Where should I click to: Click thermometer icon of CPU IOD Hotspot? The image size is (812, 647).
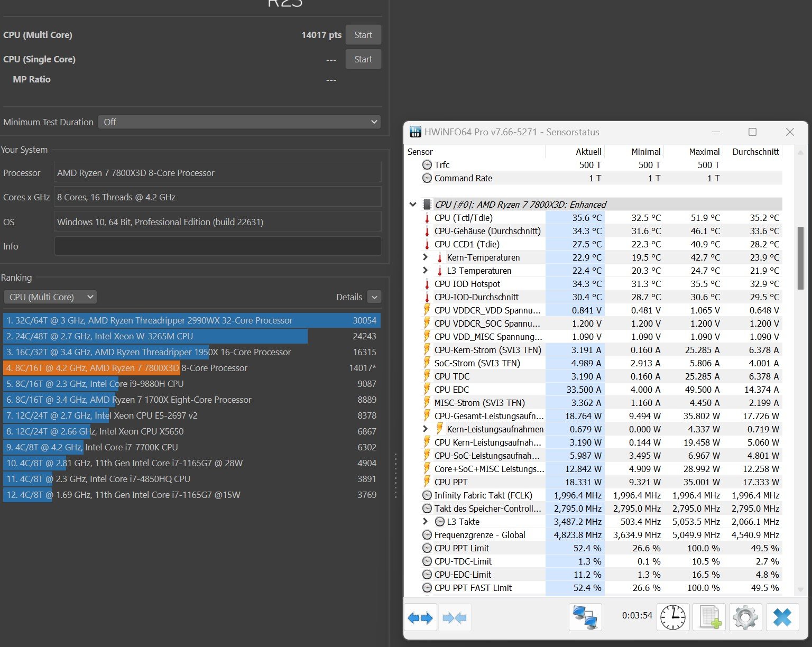click(427, 284)
